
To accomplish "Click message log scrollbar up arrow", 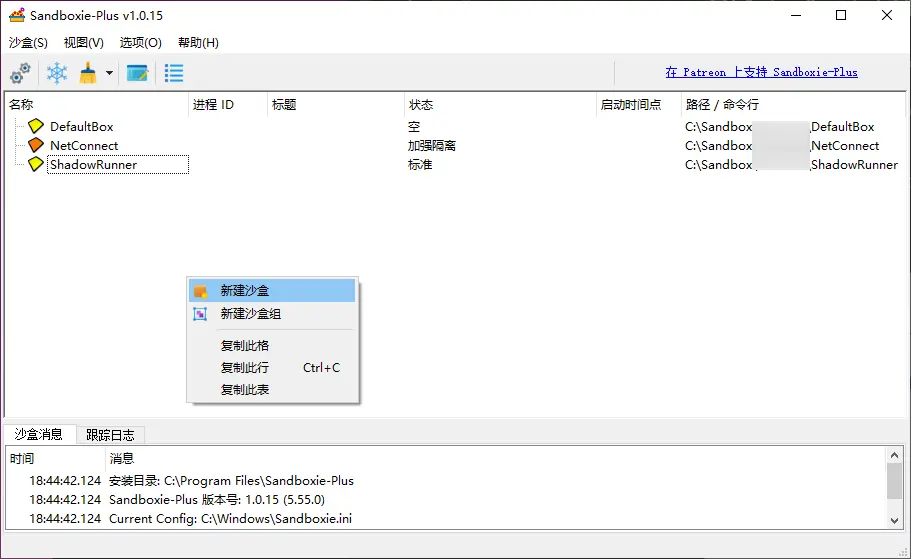I will click(x=894, y=455).
